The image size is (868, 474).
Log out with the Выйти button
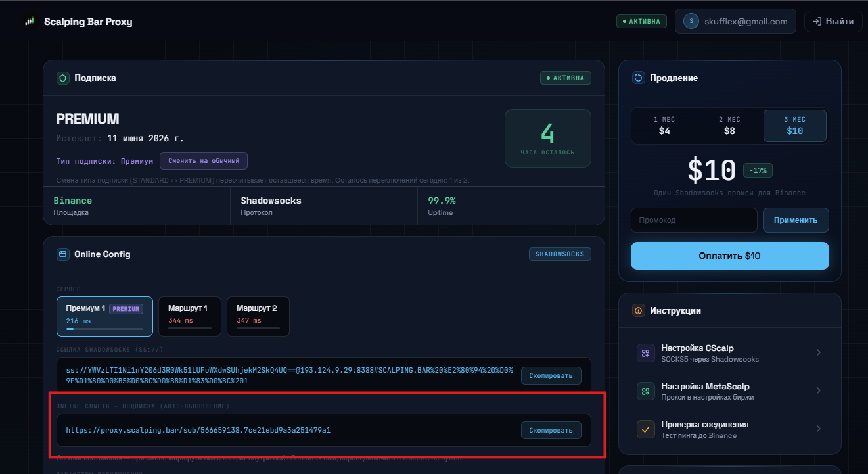[x=833, y=21]
